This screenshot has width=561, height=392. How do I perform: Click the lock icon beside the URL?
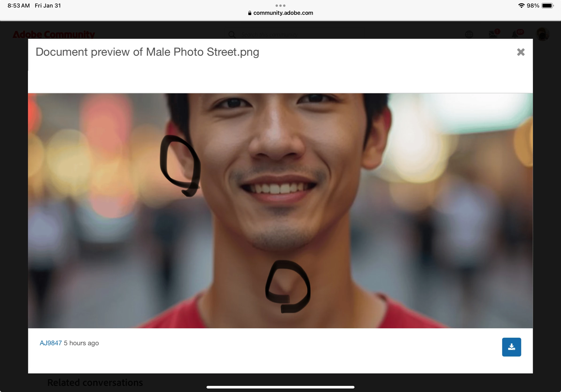coord(249,13)
